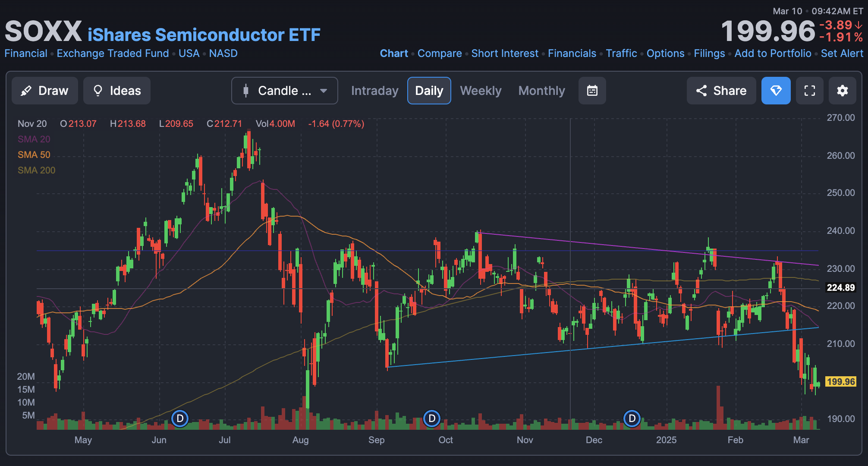Click the SMA 20 indicator label
868x466 pixels.
pos(34,139)
